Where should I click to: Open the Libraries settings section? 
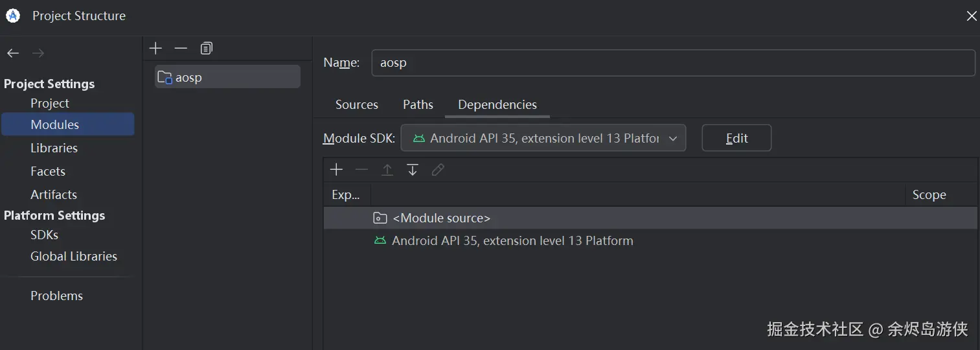coord(54,148)
